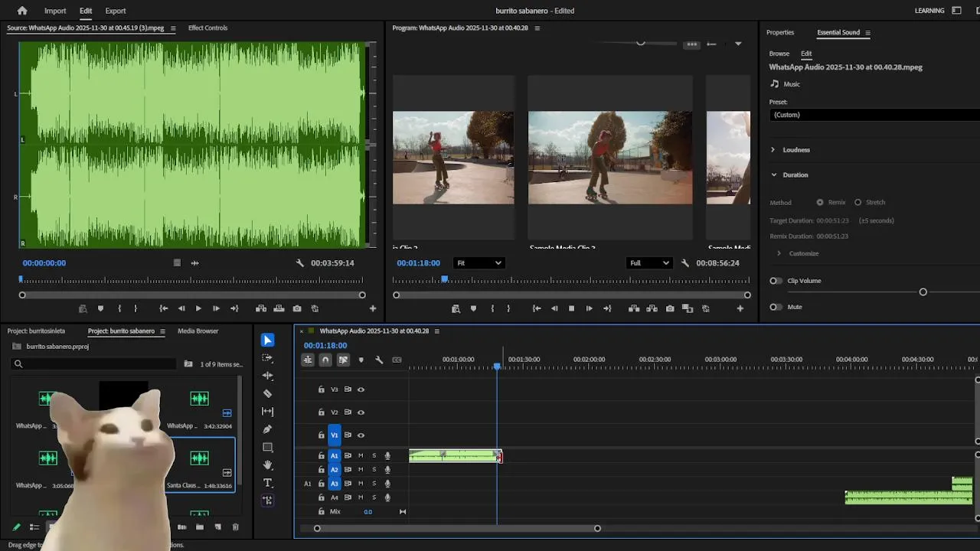
Task: Enable the Mute toggle in Essential Sound
Action: pyautogui.click(x=776, y=307)
